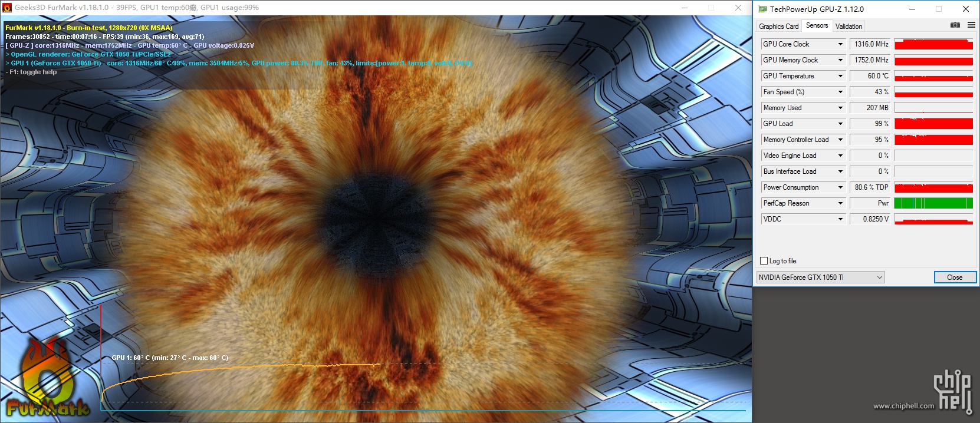This screenshot has height=423, width=980.
Task: Open the GPU-Z hamburger menu icon
Action: (x=971, y=25)
